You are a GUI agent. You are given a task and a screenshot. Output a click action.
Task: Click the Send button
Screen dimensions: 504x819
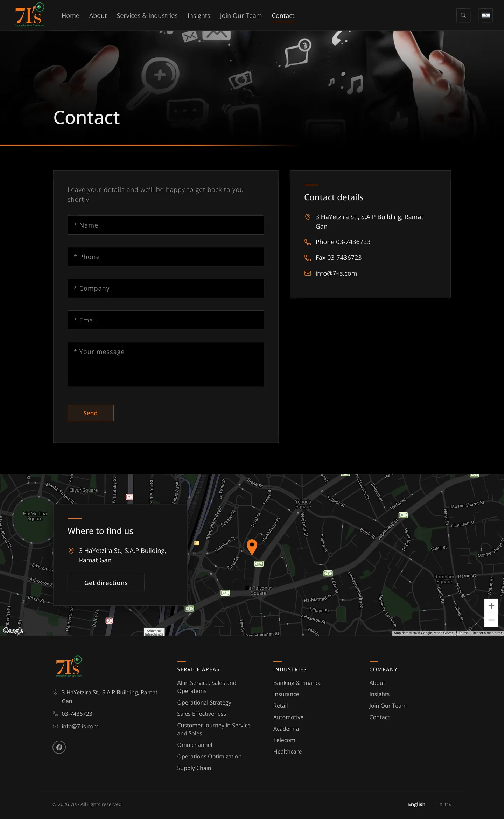pos(90,413)
